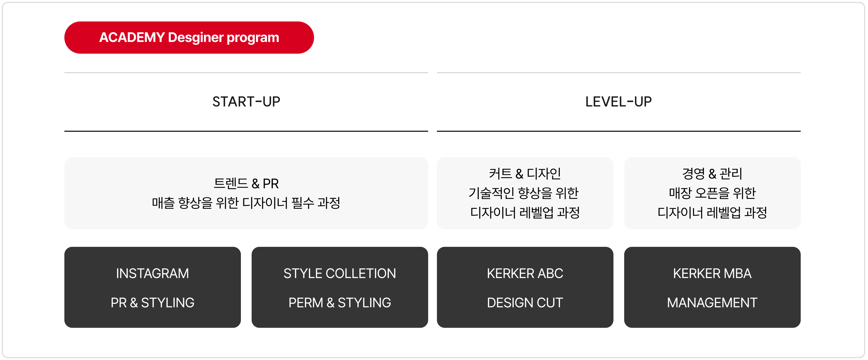
Task: Open the KERKER ABC course label
Action: (x=525, y=273)
